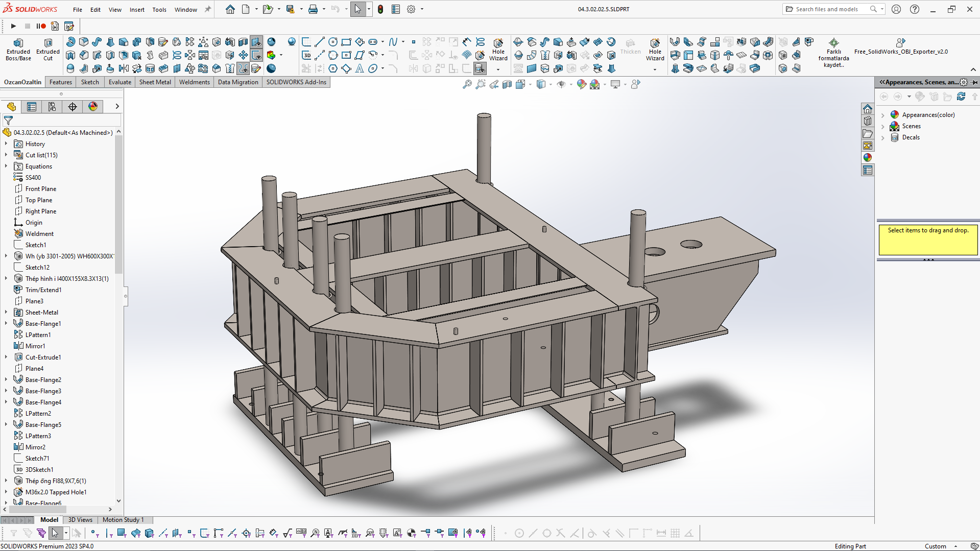
Task: Select the SS400 material item
Action: [33, 178]
